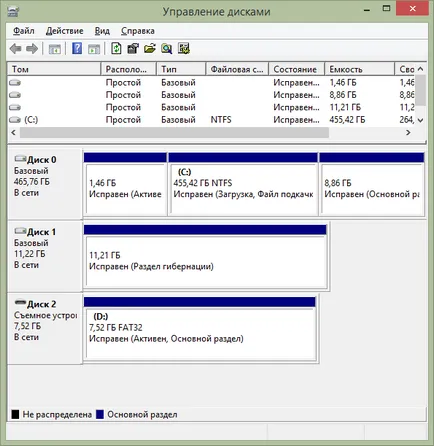This screenshot has width=434, height=446.
Task: Click the checklist settings toolbar icon
Action: pyautogui.click(x=184, y=49)
